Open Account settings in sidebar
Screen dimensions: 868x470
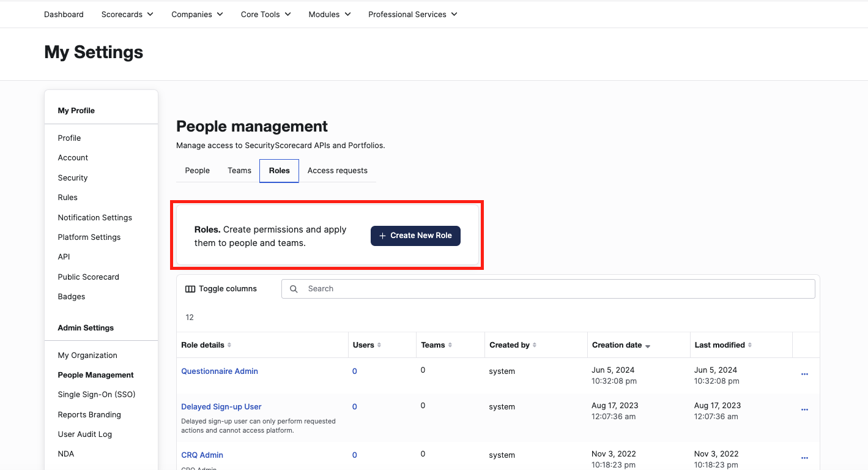[73, 158]
